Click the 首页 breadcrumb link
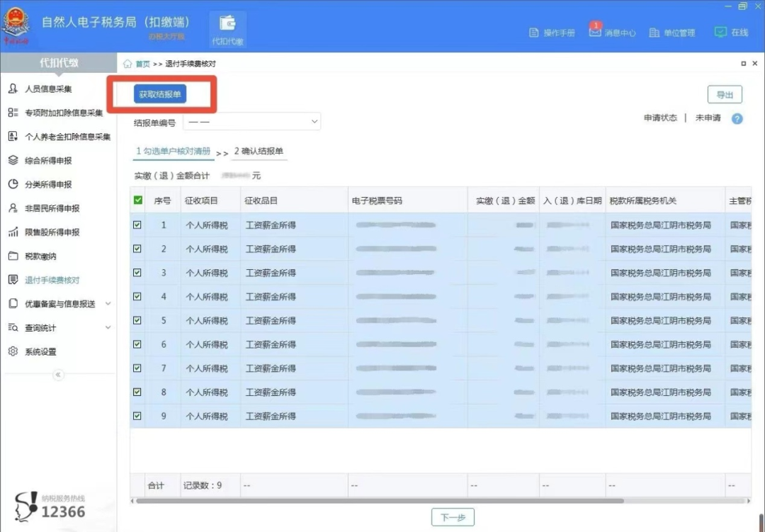 click(x=142, y=64)
